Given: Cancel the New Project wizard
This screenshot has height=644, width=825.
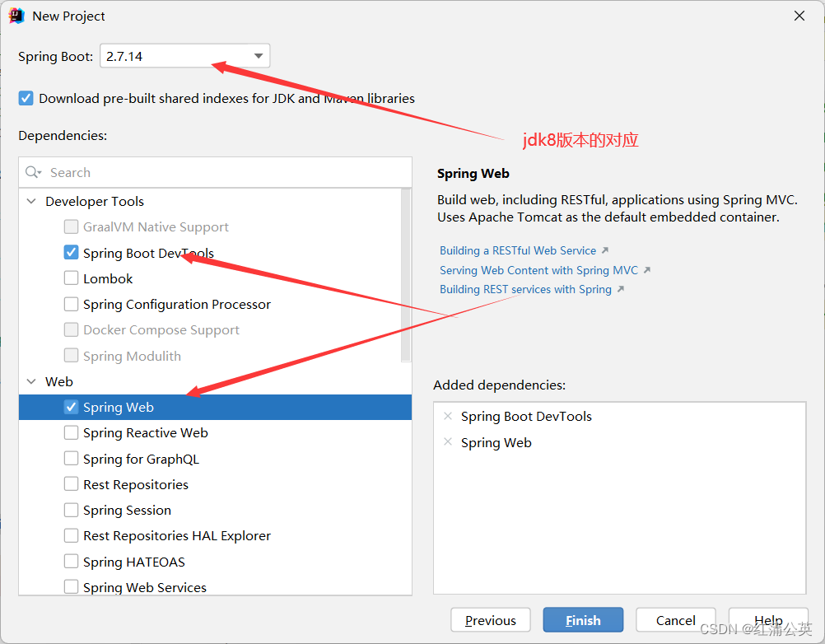Looking at the screenshot, I should pos(676,620).
